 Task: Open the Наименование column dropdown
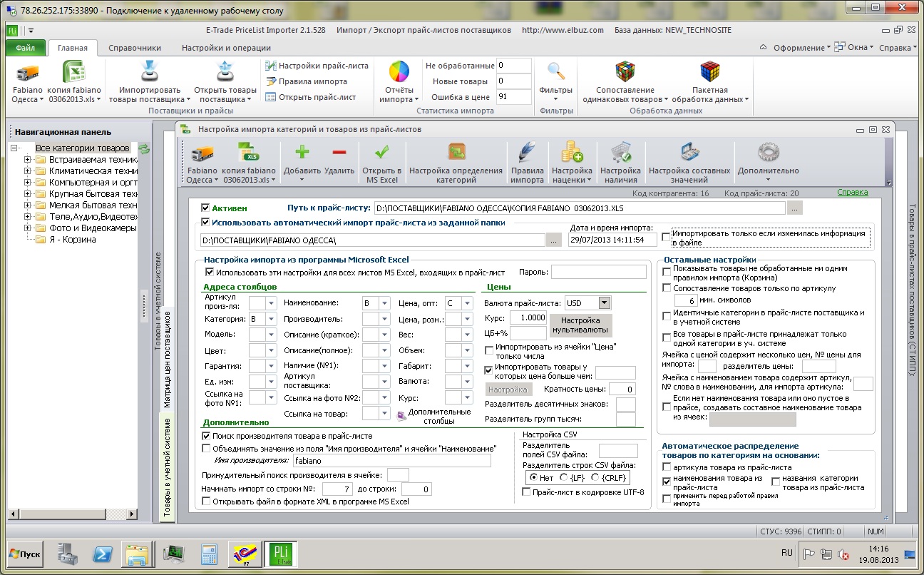point(384,303)
